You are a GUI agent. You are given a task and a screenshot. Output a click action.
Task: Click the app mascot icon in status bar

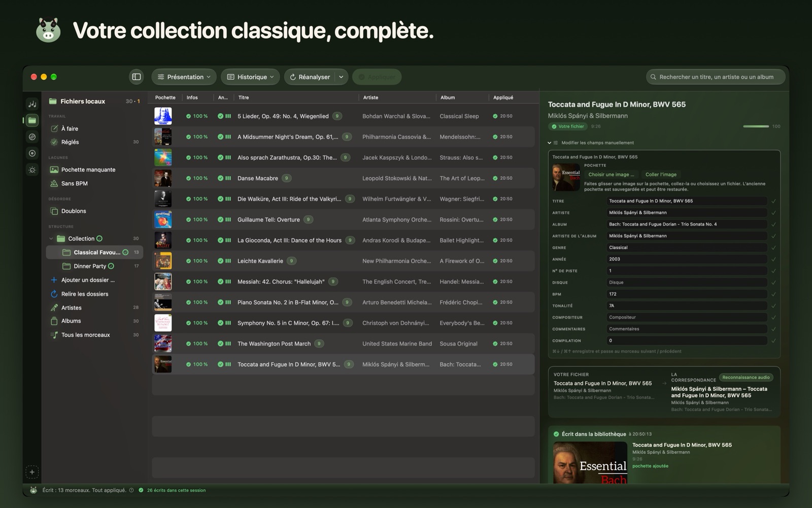[x=33, y=490]
